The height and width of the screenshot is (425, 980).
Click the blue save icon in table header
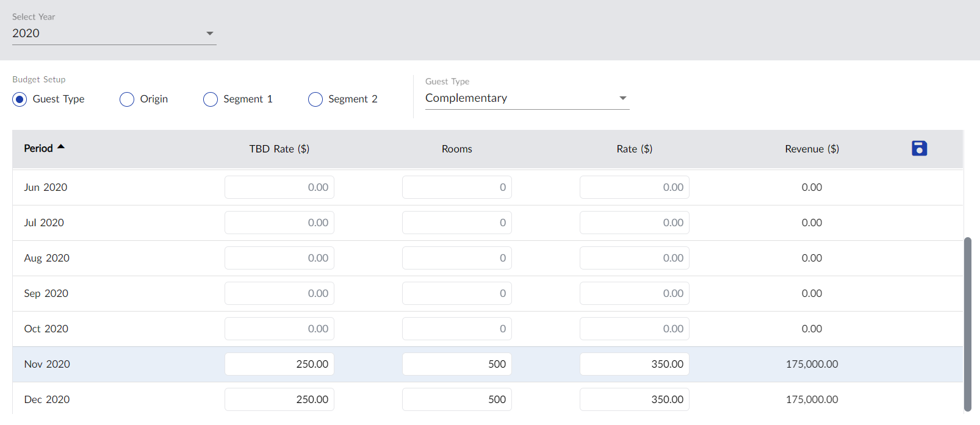[919, 148]
